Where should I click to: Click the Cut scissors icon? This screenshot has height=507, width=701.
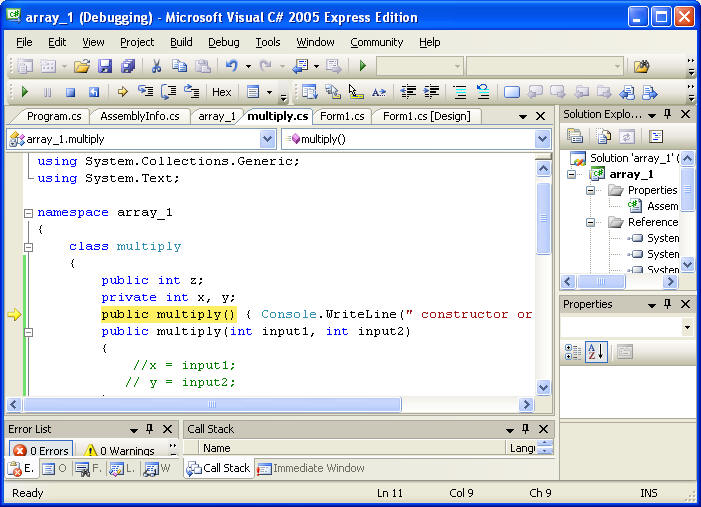[x=156, y=66]
